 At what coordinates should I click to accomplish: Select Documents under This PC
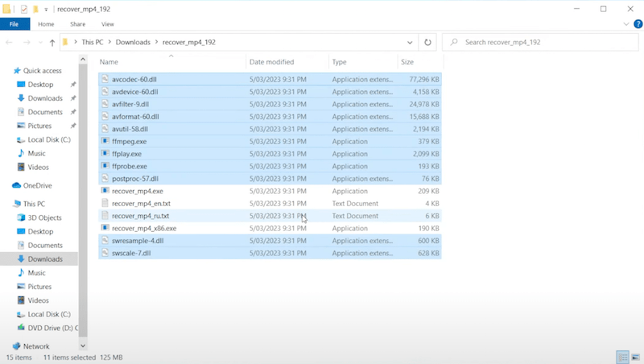tap(45, 246)
